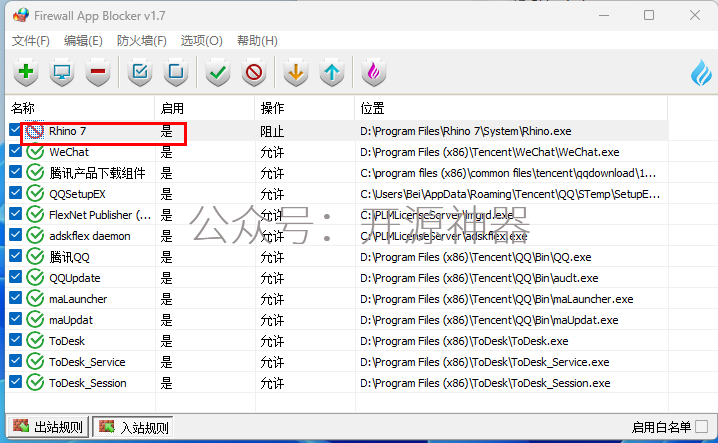Click the blue flame logo at toolbar right

(701, 73)
